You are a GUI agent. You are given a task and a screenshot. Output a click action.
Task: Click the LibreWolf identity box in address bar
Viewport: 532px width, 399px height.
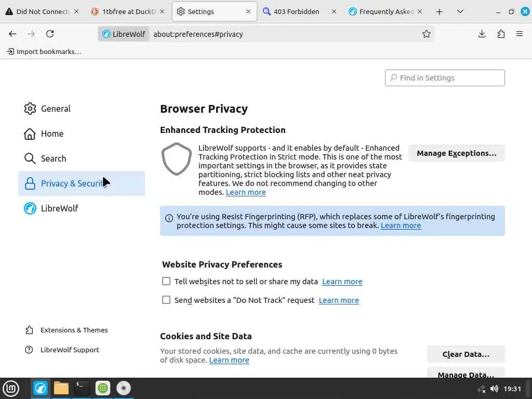(124, 34)
